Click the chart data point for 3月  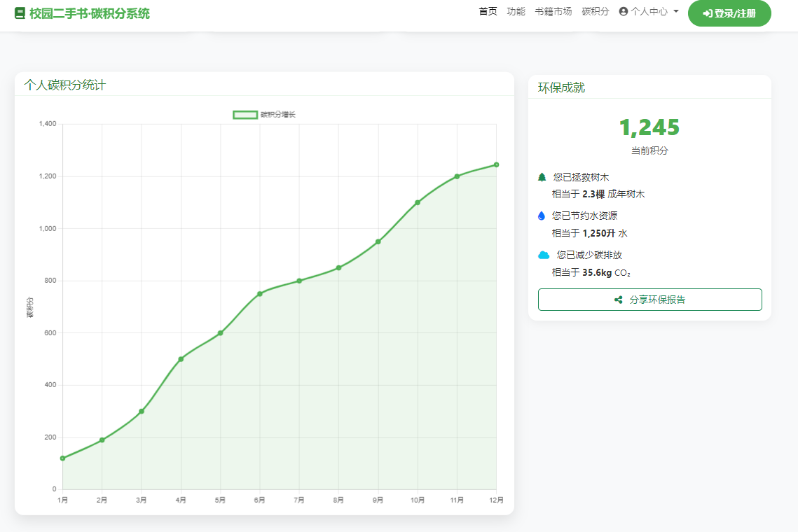click(x=142, y=411)
